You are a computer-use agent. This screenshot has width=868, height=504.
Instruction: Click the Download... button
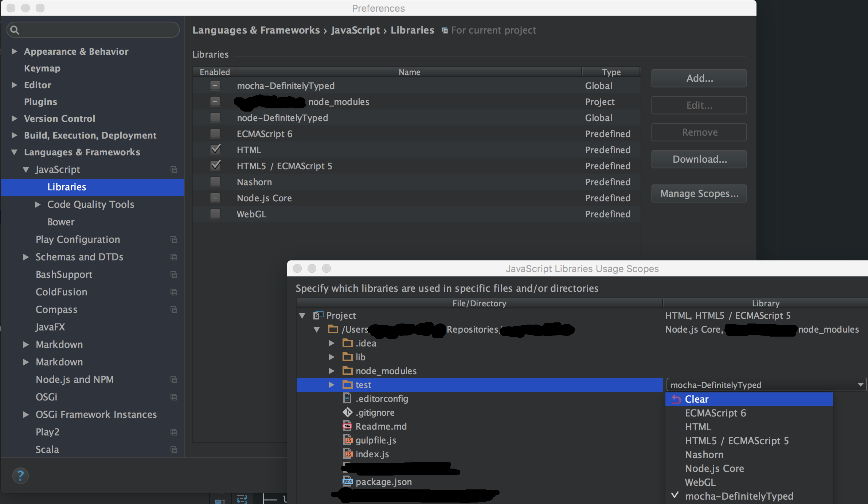click(699, 159)
